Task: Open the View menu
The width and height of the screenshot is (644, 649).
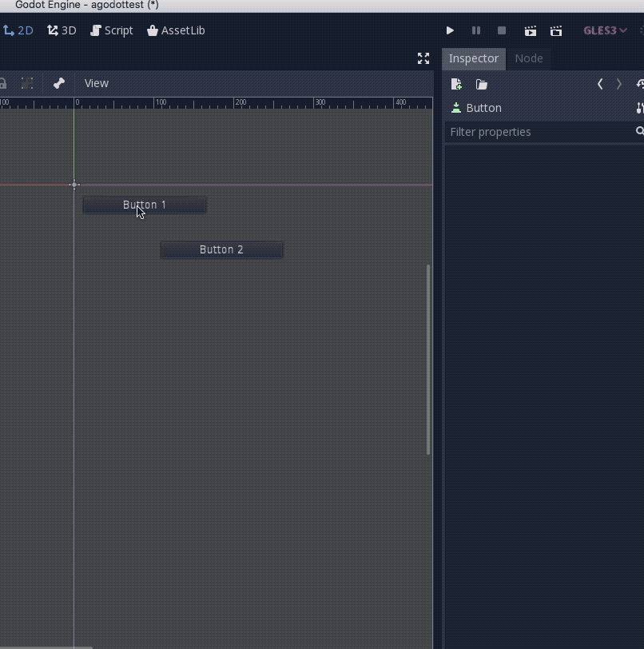Action: 96,82
